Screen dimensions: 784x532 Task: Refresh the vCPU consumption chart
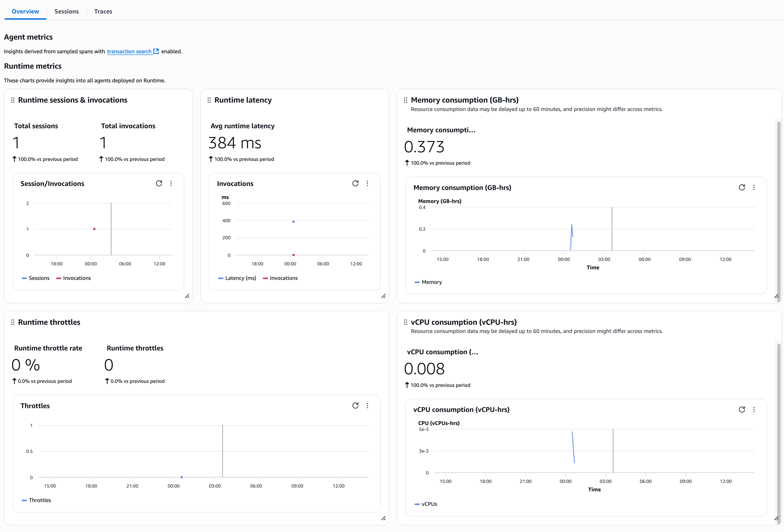pos(742,410)
